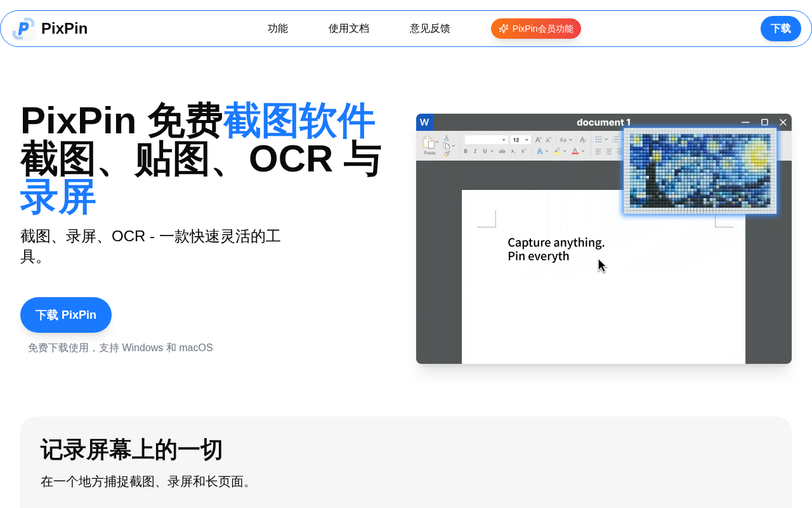Click the PixPin logo icon in the navbar
The height and width of the screenshot is (508, 812).
tap(24, 29)
